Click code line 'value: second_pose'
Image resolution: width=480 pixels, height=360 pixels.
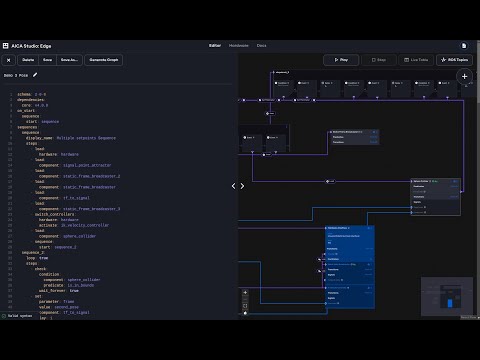tap(59, 307)
